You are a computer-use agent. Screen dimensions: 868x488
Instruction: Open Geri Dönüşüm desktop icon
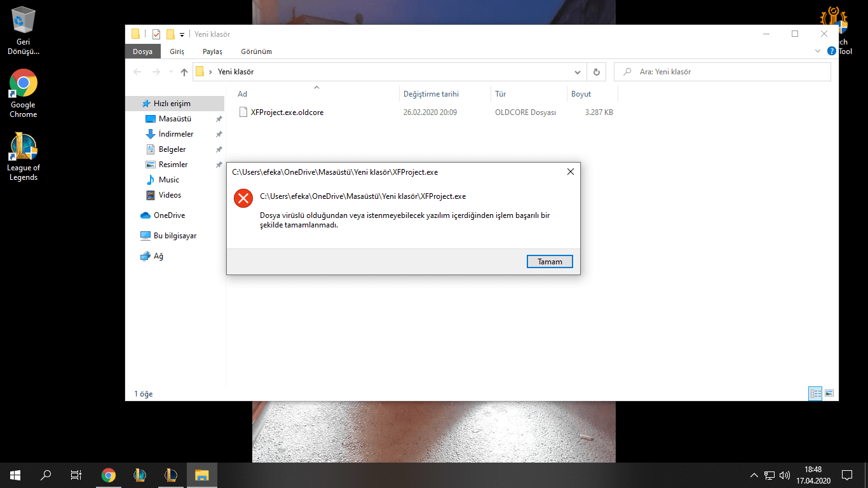pos(24,30)
